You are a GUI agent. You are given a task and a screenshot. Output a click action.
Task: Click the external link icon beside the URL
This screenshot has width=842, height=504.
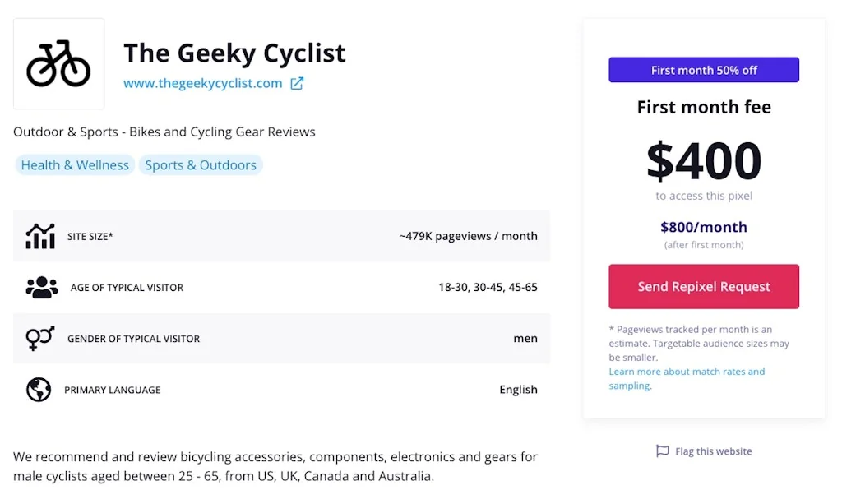(x=297, y=83)
